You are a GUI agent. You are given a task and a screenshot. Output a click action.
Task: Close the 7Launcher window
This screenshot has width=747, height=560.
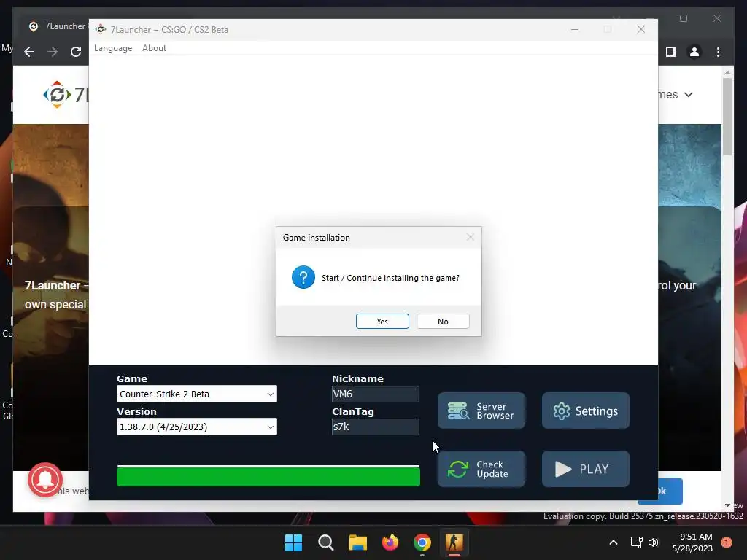641,29
